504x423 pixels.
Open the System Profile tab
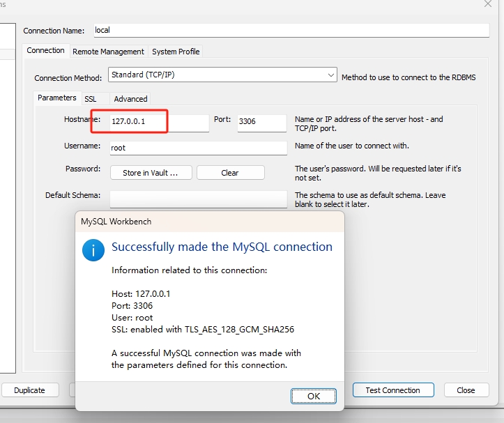coord(176,52)
